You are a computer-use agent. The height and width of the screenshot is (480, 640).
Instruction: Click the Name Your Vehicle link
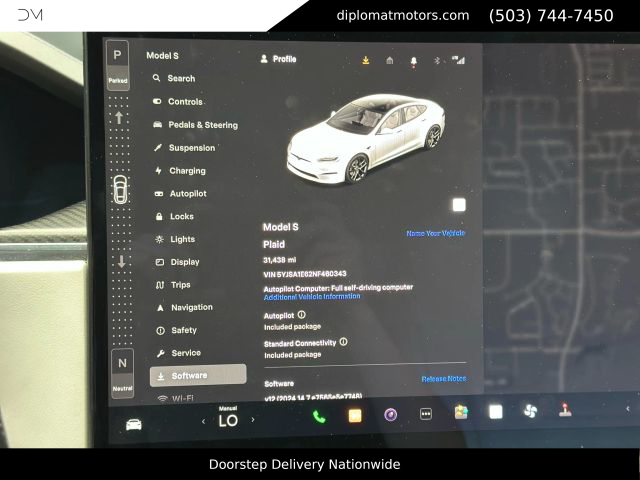coord(436,233)
